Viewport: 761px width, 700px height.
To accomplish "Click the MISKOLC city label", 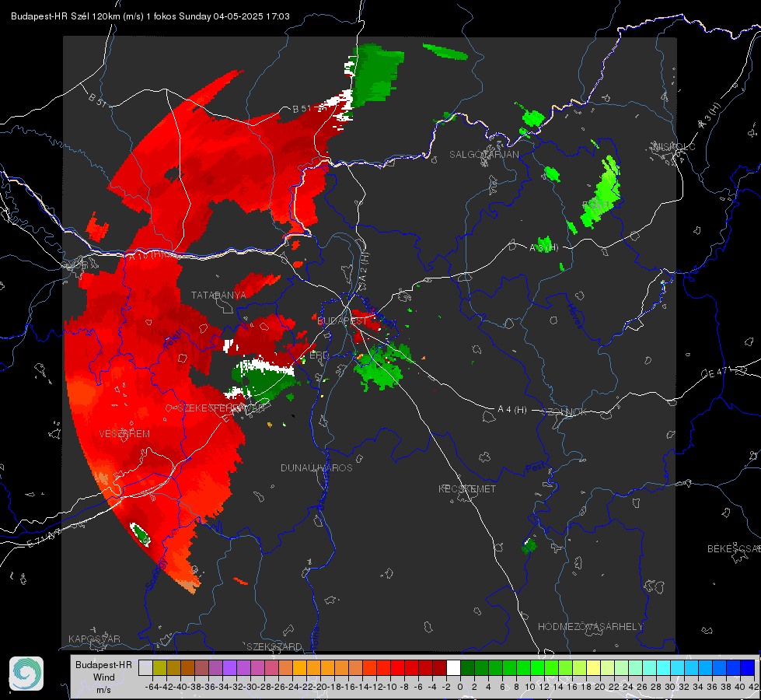I will point(675,146).
